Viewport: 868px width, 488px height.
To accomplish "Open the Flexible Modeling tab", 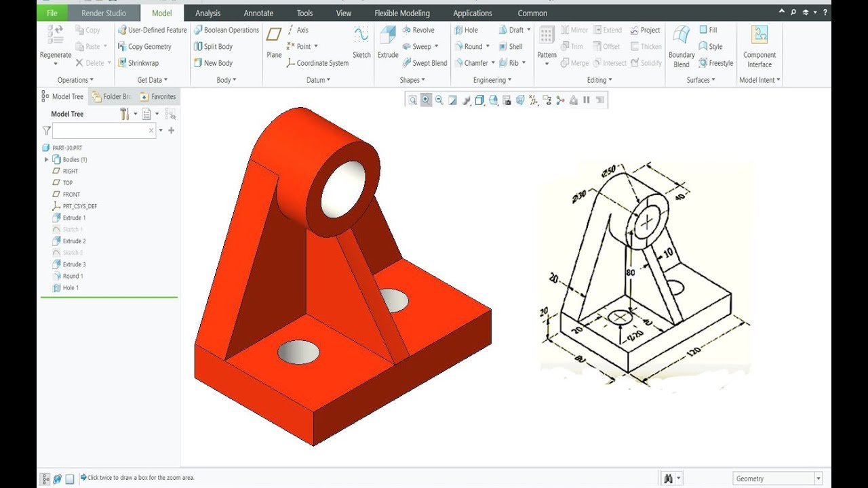I will (402, 13).
